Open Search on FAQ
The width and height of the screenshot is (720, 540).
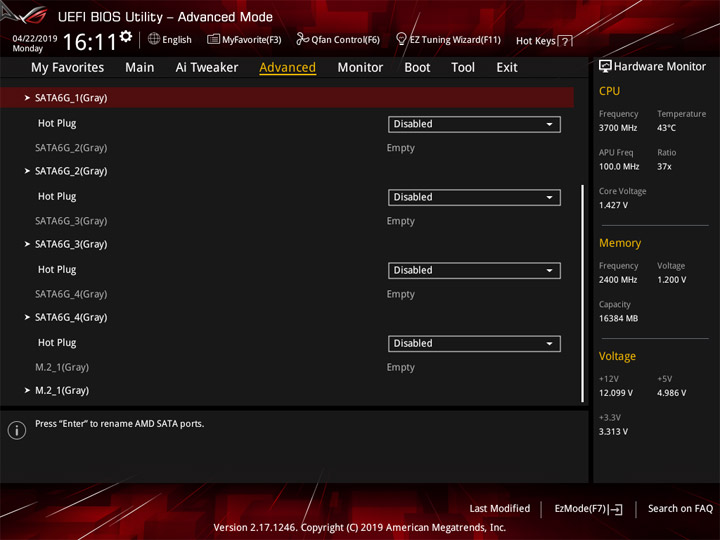point(680,508)
